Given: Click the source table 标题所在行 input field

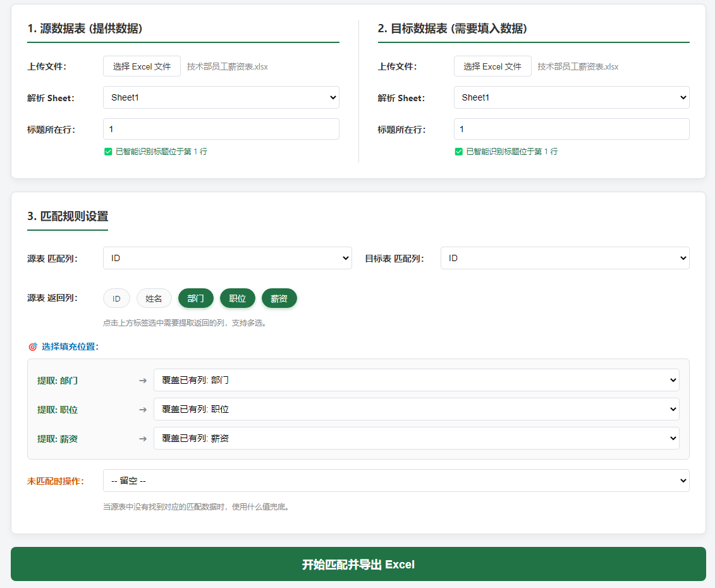Looking at the screenshot, I should (221, 129).
